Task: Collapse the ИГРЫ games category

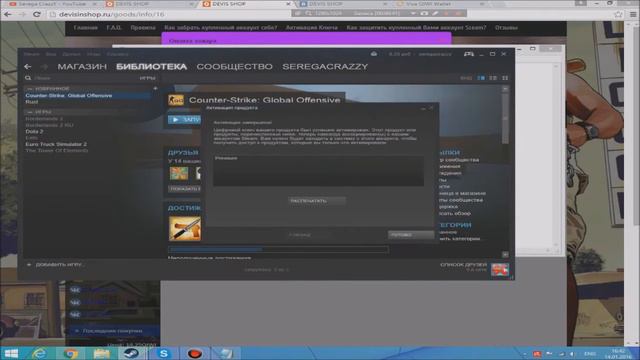Action: (29, 112)
